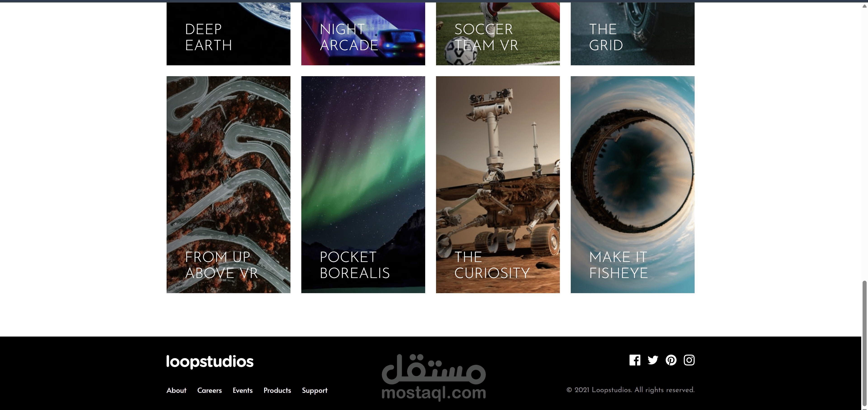Click the loopstudios footer logo
868x410 pixels.
(x=210, y=362)
